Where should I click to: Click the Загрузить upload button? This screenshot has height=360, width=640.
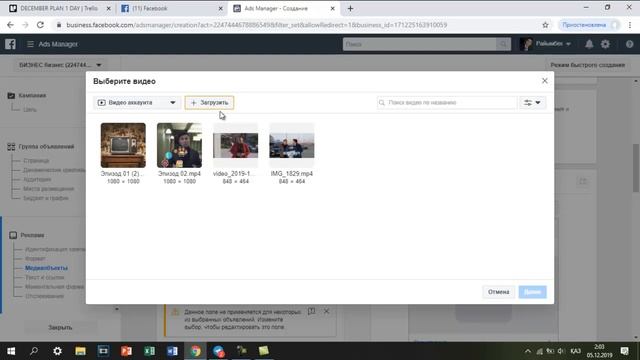point(209,102)
